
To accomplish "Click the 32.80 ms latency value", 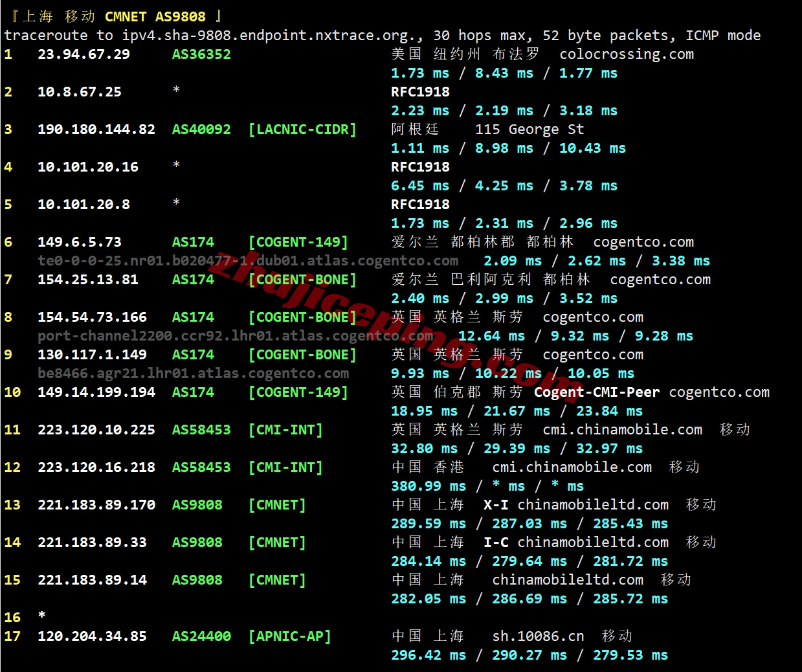I will click(x=424, y=449).
